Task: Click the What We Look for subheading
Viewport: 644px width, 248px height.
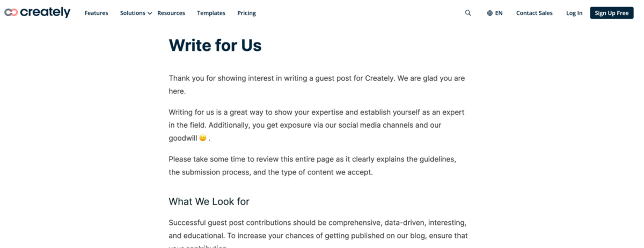Action: pyautogui.click(x=209, y=201)
